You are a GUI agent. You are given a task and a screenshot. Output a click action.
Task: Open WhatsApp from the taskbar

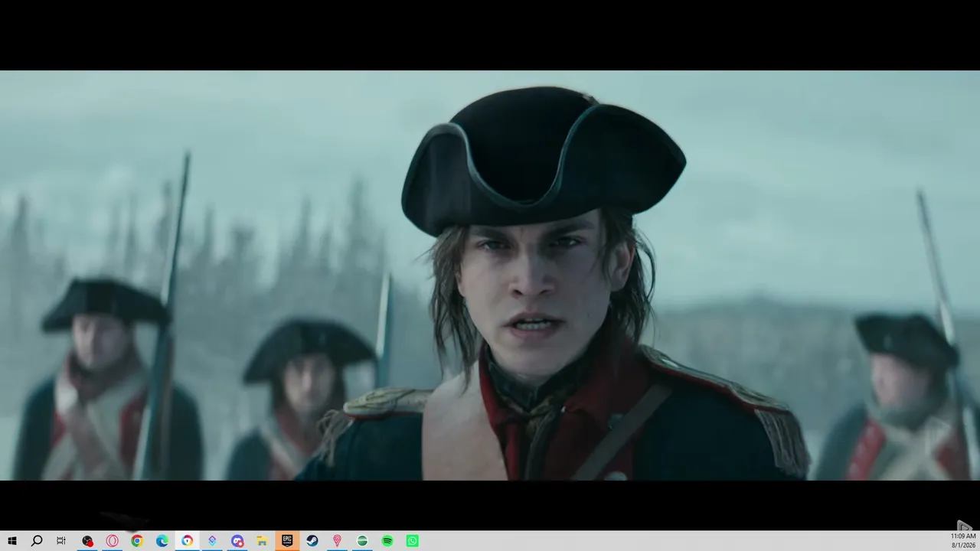coord(413,541)
